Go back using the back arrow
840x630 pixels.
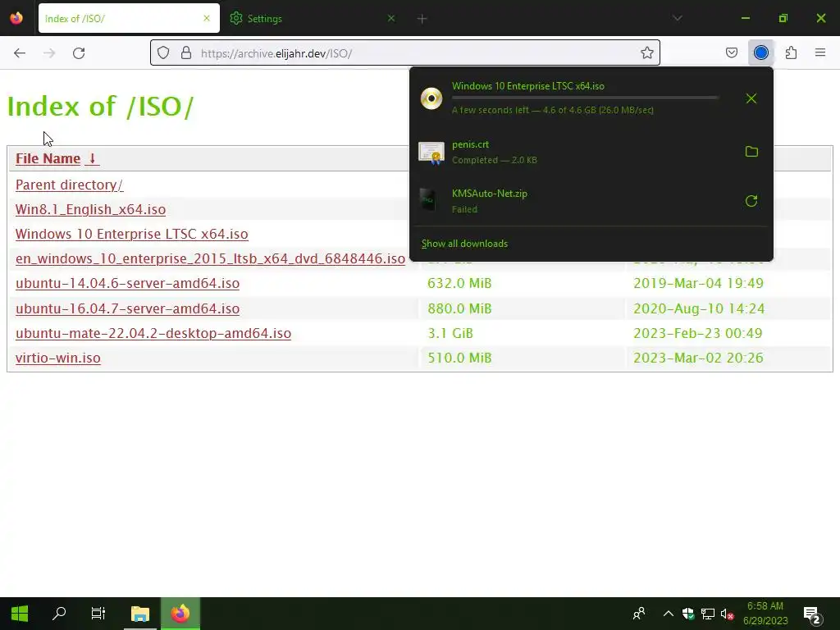(x=20, y=53)
